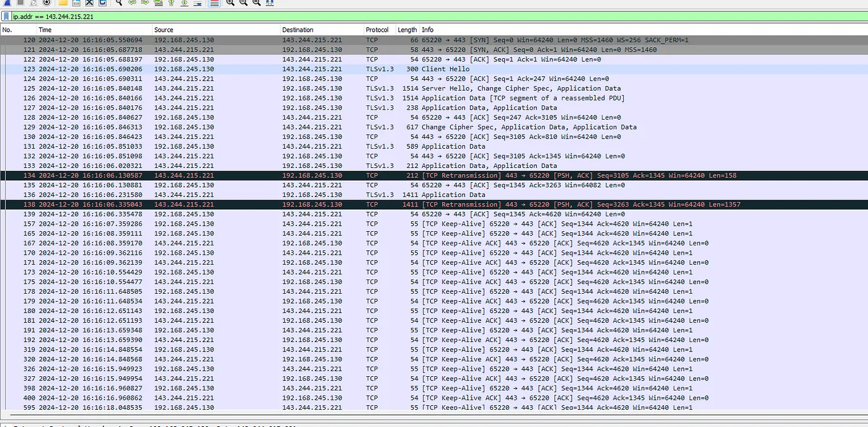The height and width of the screenshot is (427, 868).
Task: Zoom in on packet list text
Action: click(230, 2)
